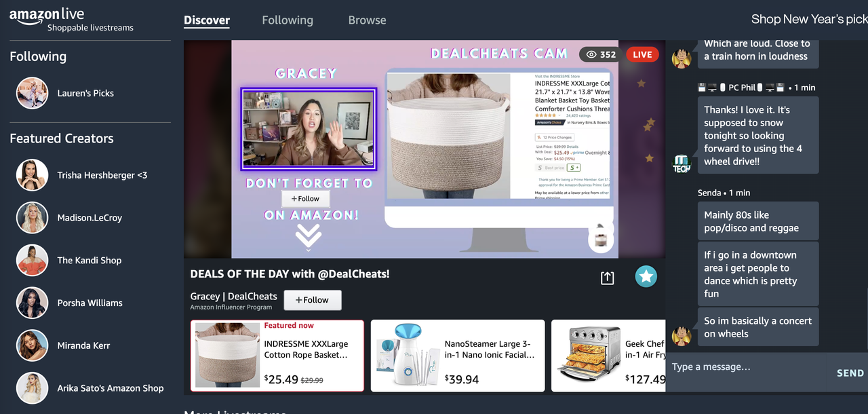868x414 pixels.
Task: Switch to the Following tab
Action: click(288, 20)
